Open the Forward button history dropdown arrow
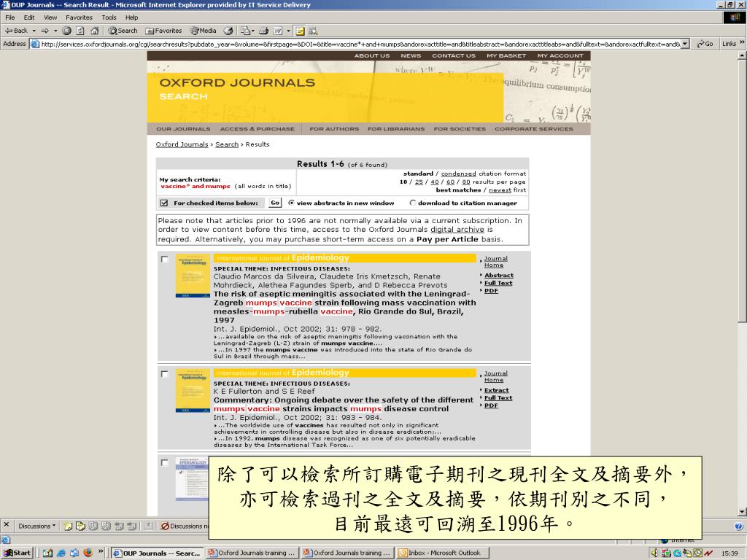The height and width of the screenshot is (560, 747). coord(55,31)
